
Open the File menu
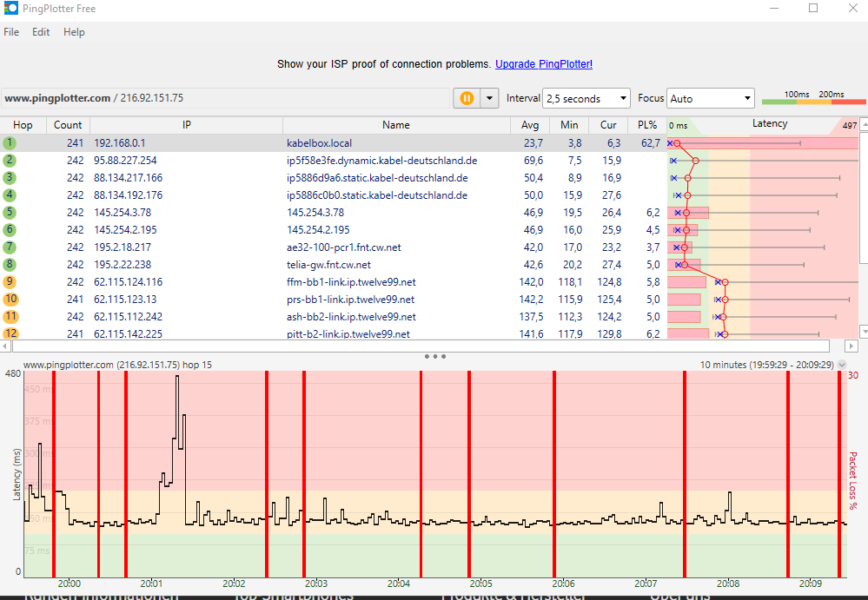click(x=11, y=32)
